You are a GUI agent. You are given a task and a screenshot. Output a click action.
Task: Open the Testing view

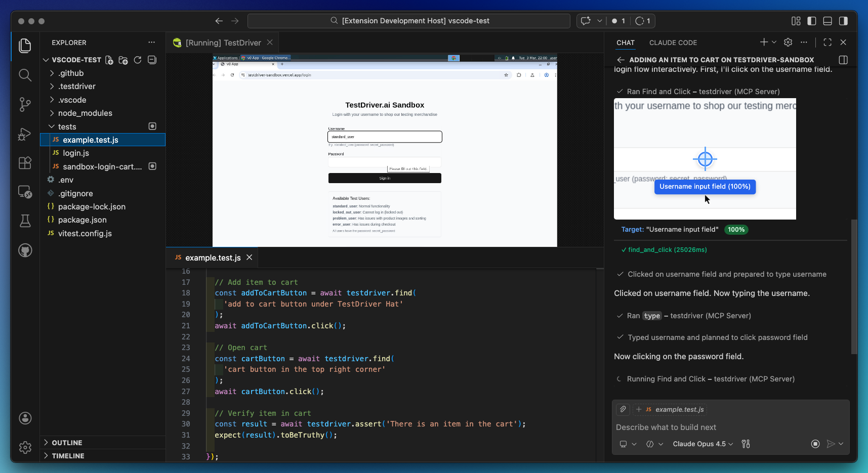coord(25,221)
